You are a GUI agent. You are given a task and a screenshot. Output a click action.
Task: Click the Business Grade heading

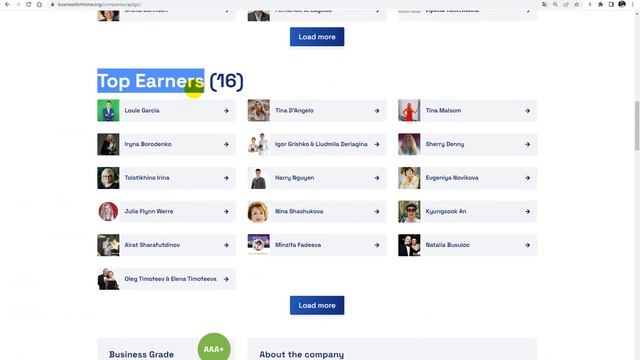(141, 354)
